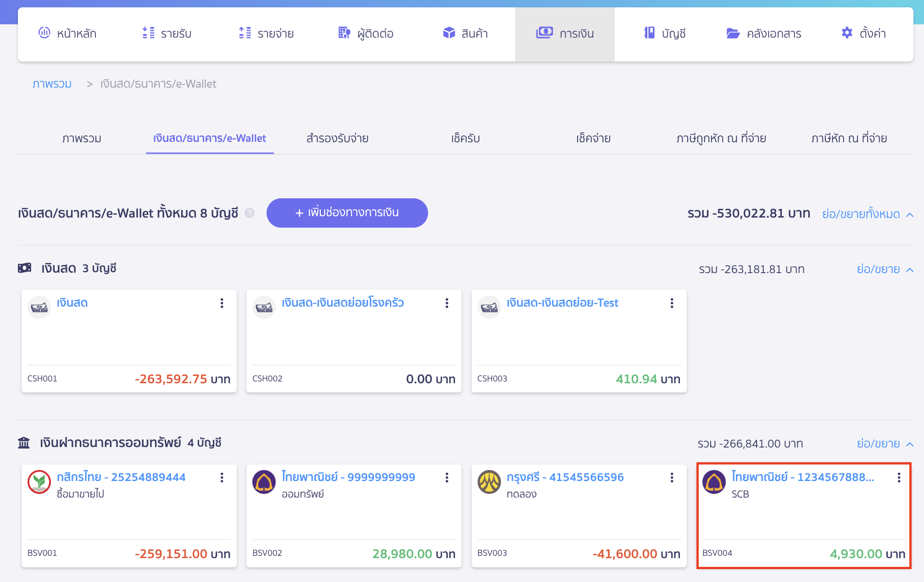
Task: Click the เพิ่มช่องทางการเงิน button
Action: point(347,213)
